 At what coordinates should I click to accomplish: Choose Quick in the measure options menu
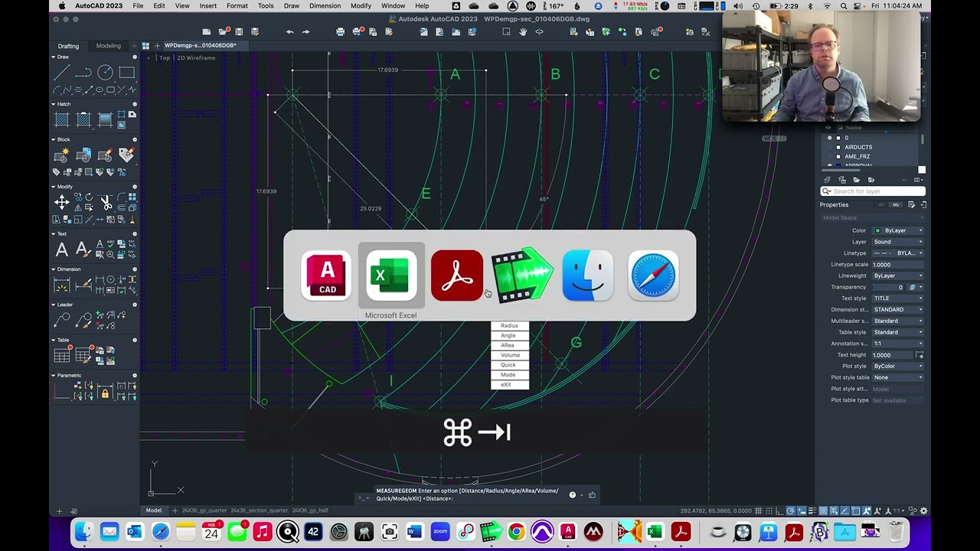pos(509,365)
